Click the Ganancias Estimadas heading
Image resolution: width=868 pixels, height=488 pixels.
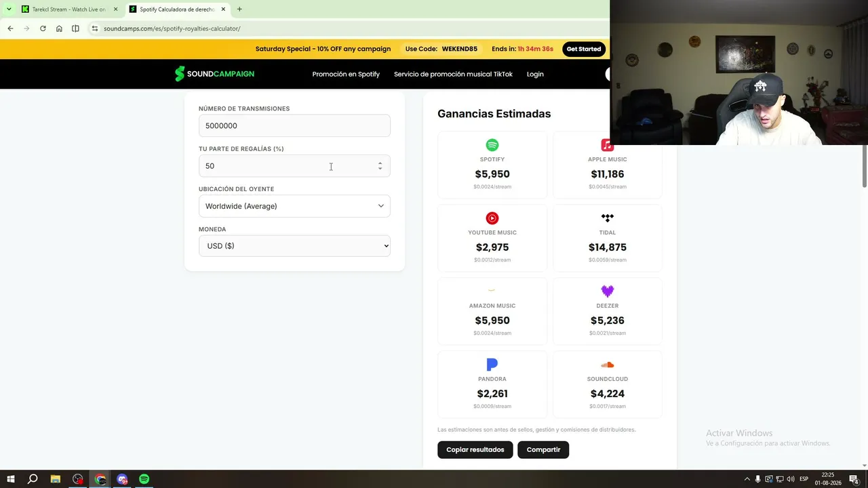494,114
